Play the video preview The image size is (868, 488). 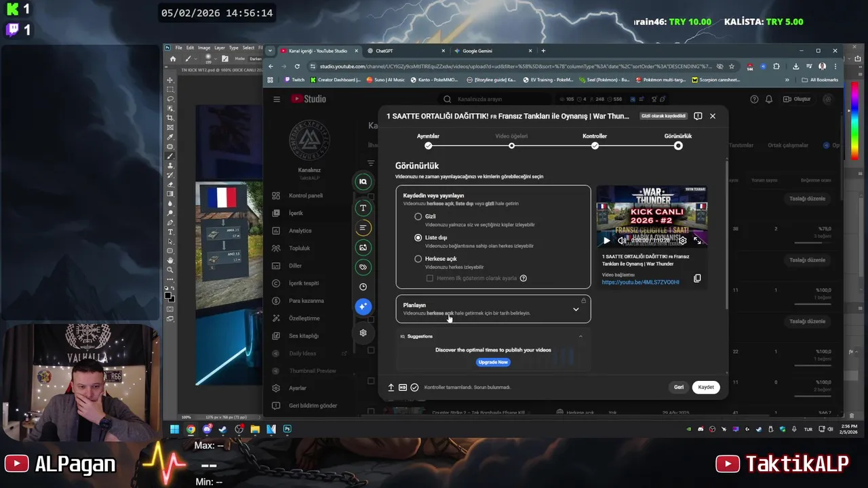click(x=606, y=241)
